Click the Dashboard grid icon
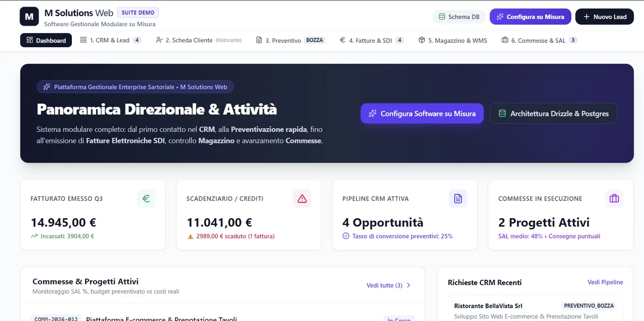 (30, 40)
